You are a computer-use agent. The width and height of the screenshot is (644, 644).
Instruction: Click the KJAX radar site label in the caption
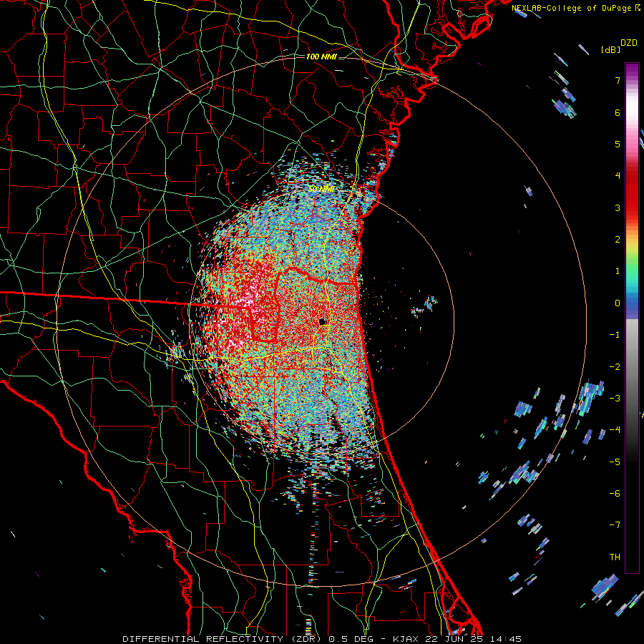click(x=406, y=639)
